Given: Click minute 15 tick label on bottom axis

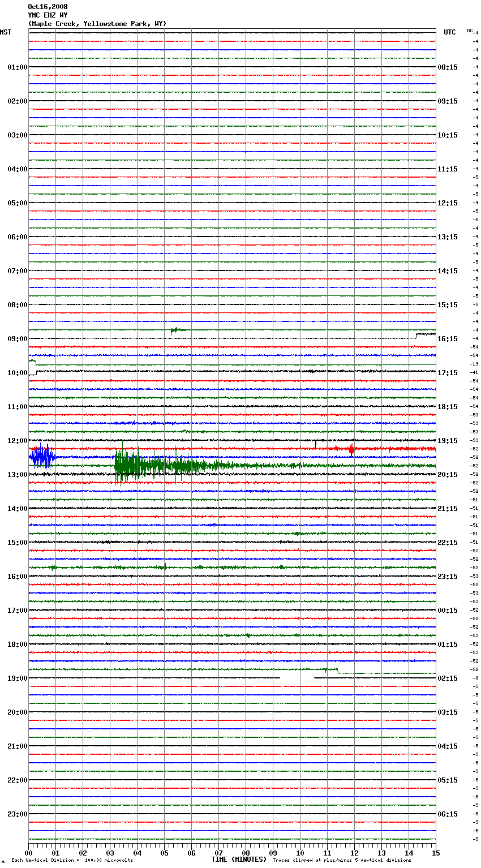Looking at the screenshot, I should coord(436,853).
